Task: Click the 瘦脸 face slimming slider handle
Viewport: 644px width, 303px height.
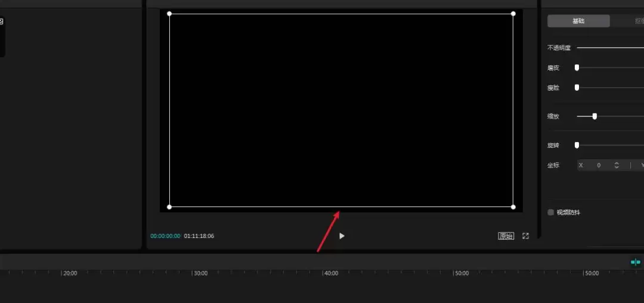Action: point(577,88)
